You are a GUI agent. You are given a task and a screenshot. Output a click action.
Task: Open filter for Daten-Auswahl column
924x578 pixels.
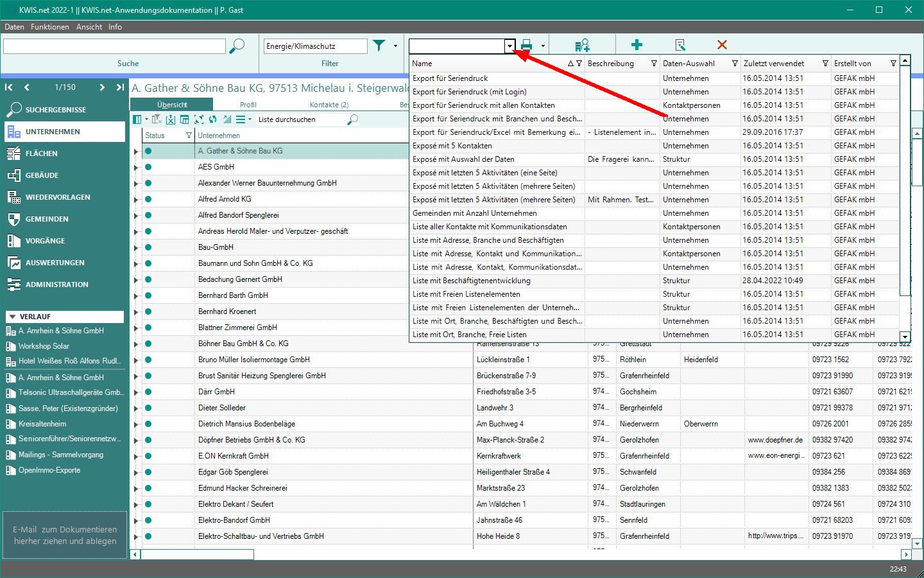735,64
